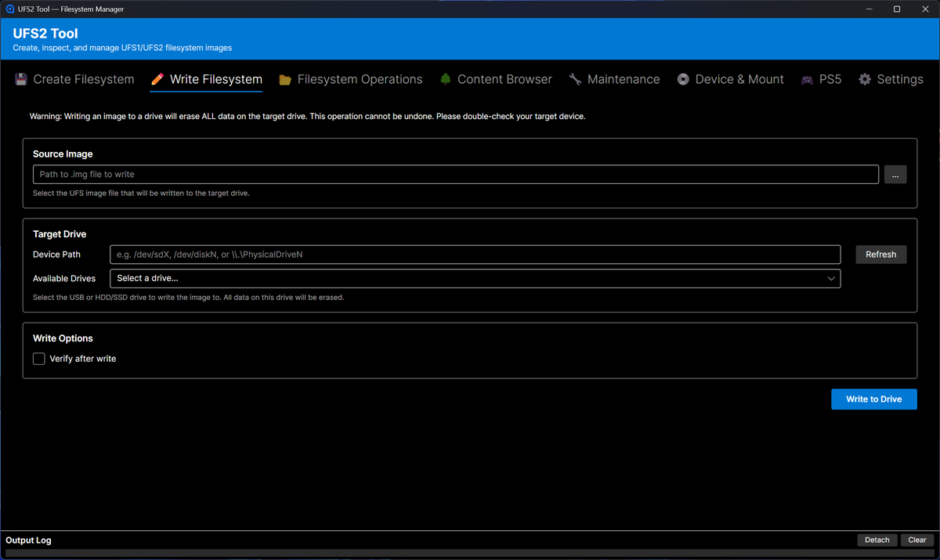This screenshot has width=940, height=560.
Task: Click the Output Log heading
Action: pyautogui.click(x=28, y=540)
